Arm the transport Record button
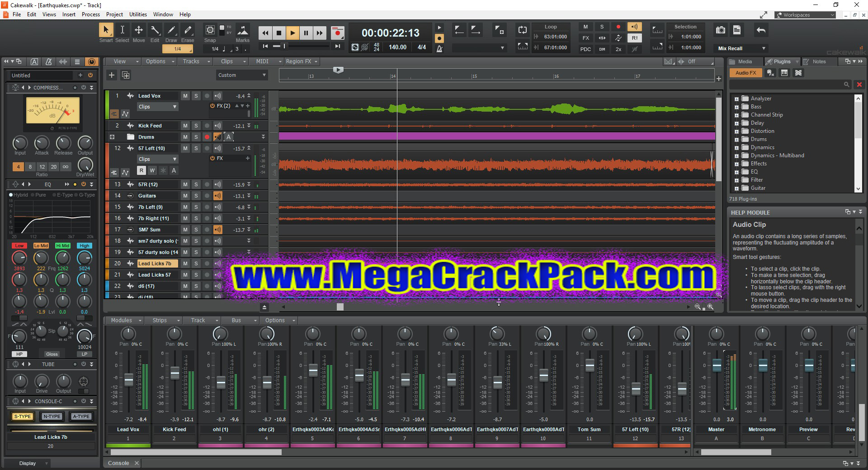Viewport: 868px width, 470px height. point(337,33)
